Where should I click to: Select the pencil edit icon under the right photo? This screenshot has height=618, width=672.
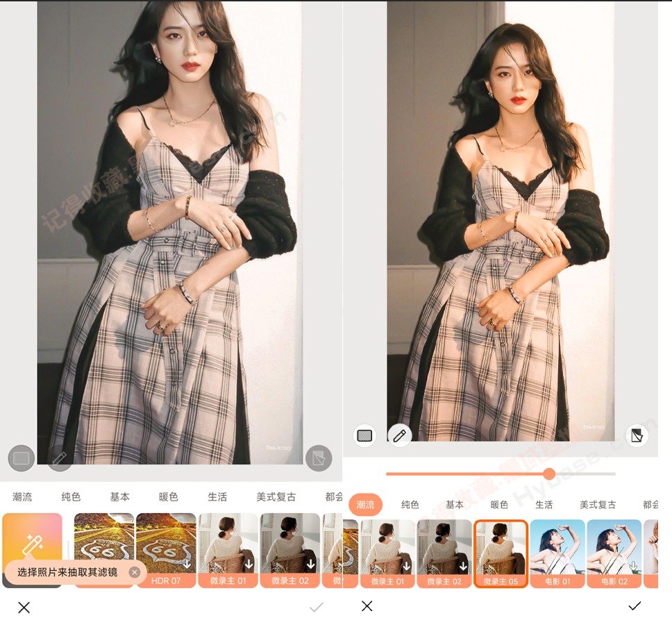401,435
